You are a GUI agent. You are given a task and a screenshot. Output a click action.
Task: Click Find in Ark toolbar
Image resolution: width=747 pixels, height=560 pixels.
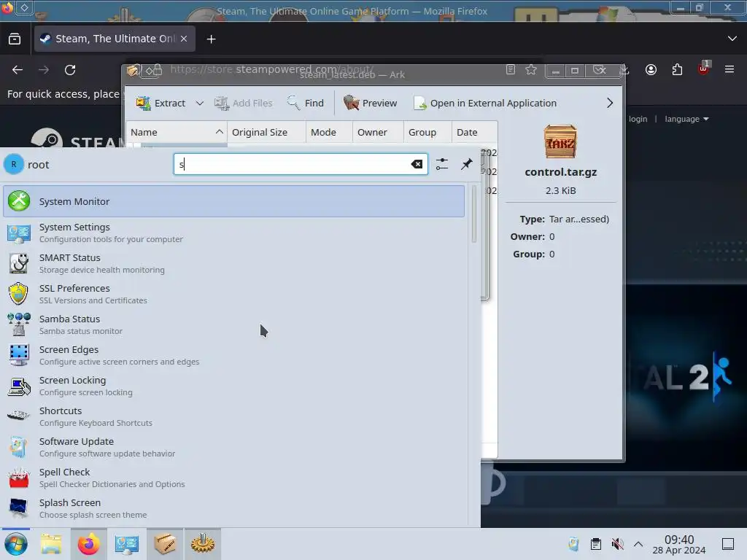tap(306, 103)
